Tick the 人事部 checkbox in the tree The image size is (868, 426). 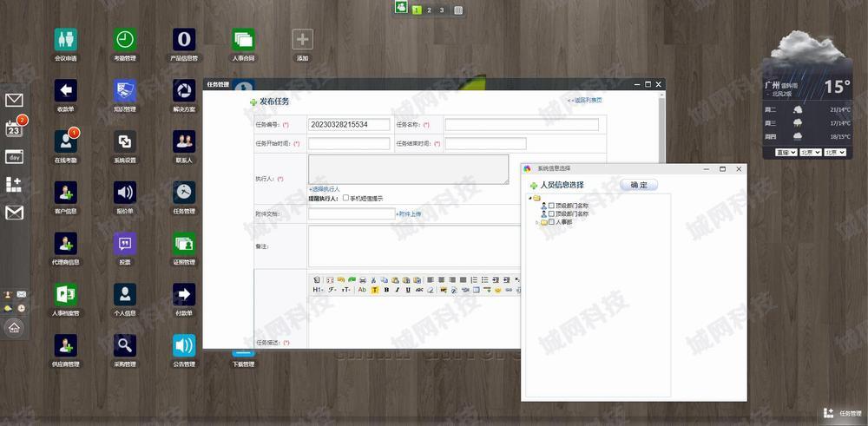pyautogui.click(x=551, y=222)
